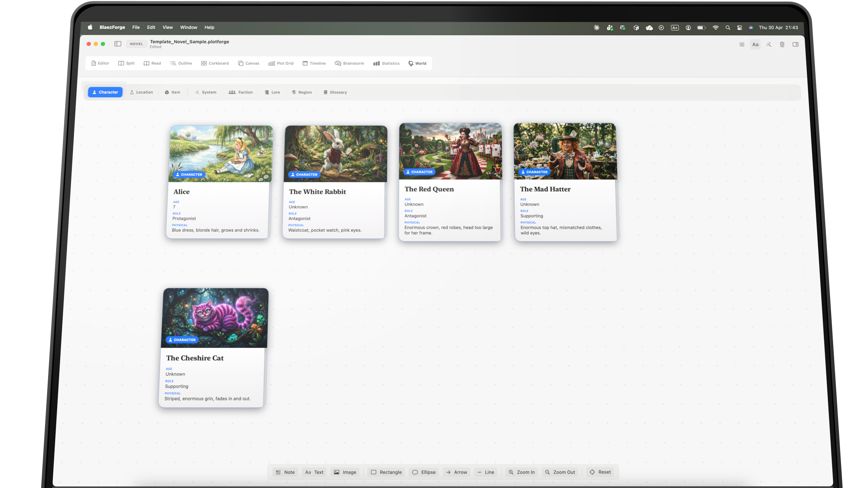The image size is (868, 488).
Task: Select the Lore category filter
Action: [272, 92]
